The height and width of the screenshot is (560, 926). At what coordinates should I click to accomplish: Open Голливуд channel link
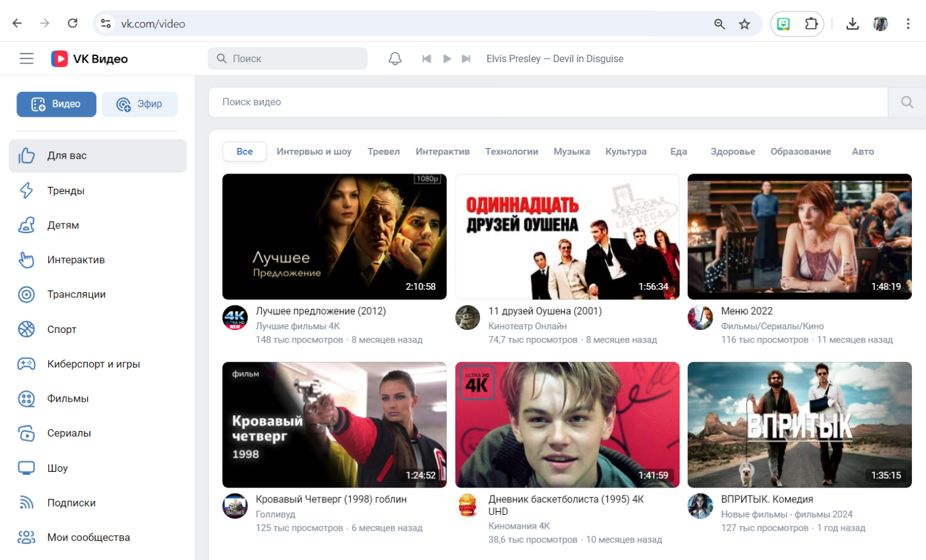tap(275, 514)
